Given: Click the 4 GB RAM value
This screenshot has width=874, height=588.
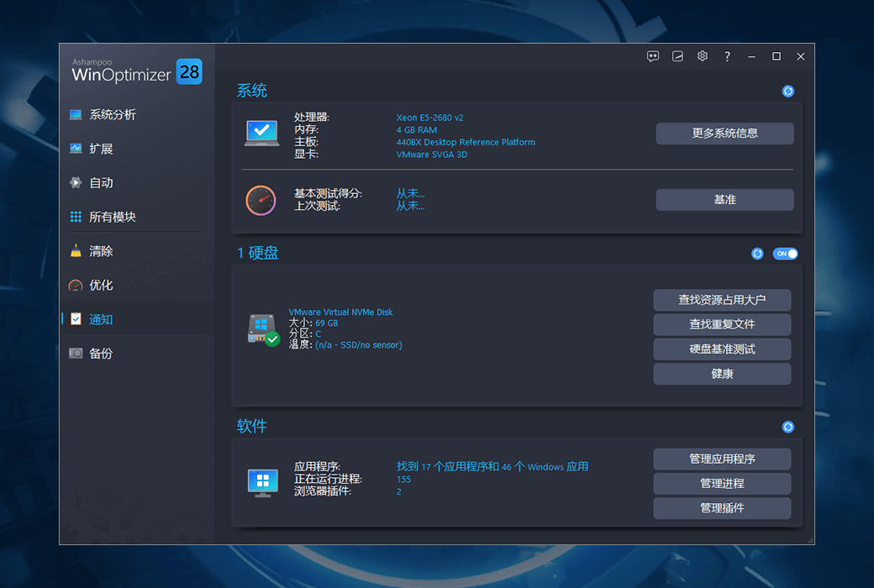Looking at the screenshot, I should point(416,130).
